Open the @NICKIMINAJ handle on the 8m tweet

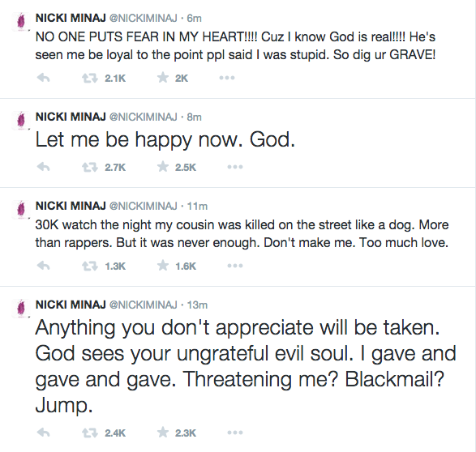[143, 117]
